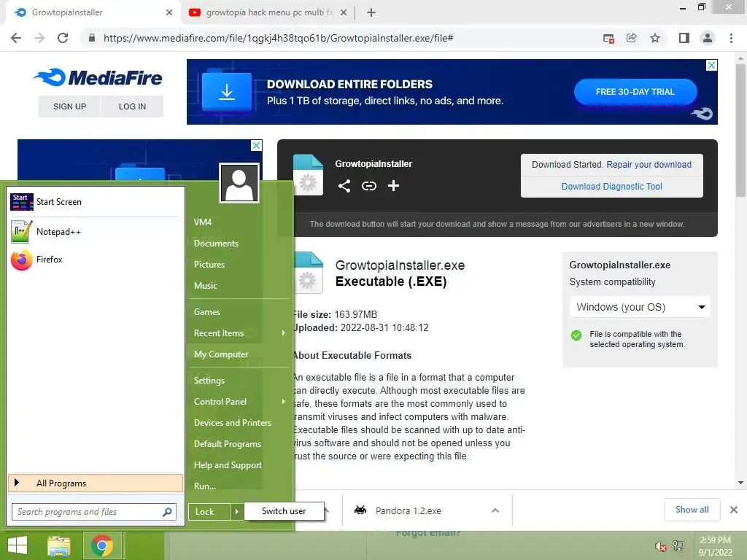The width and height of the screenshot is (747, 560).
Task: Open My Computer from Start menu
Action: click(x=221, y=354)
